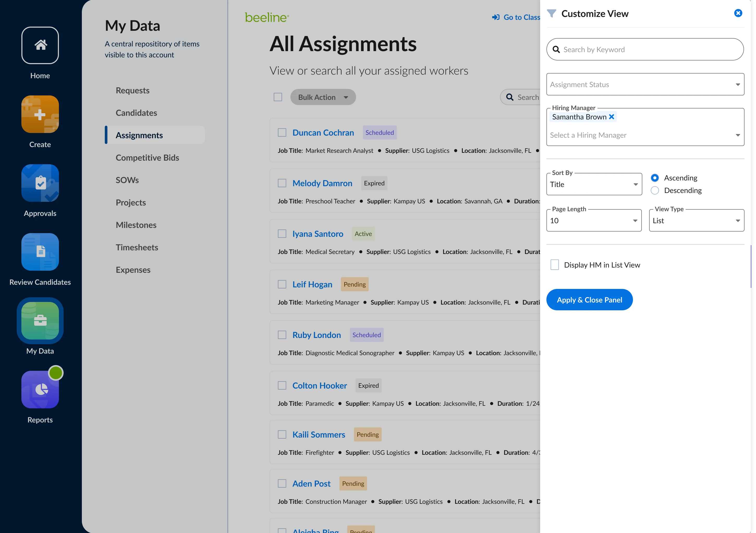
Task: Open the Assignment Status dropdown
Action: click(645, 84)
